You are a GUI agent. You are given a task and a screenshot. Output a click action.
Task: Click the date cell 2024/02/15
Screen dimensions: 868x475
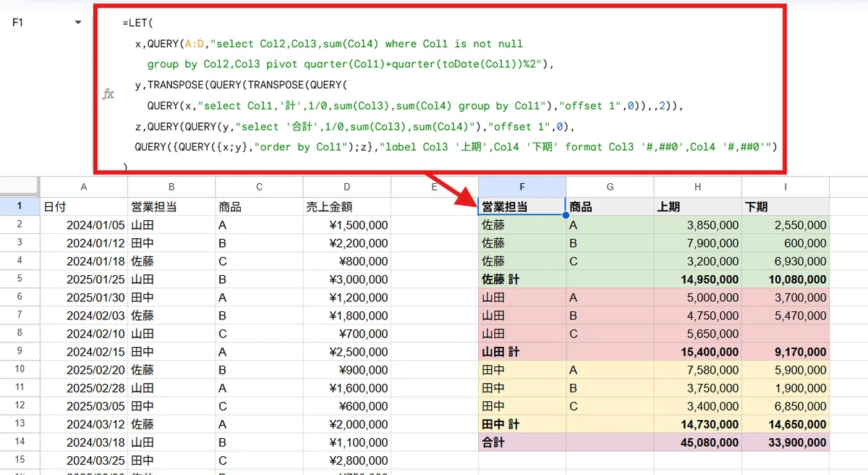point(84,351)
